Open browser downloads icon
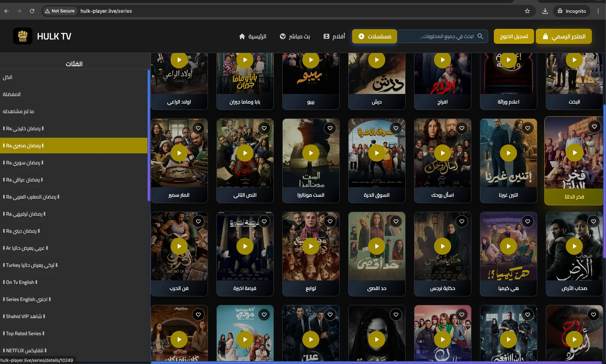The height and width of the screenshot is (364, 606). (545, 11)
